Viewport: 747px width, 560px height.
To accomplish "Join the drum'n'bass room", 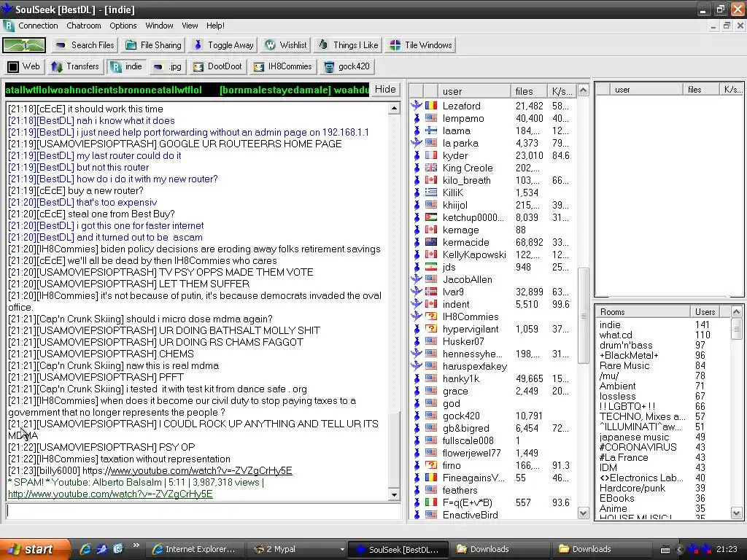I will coord(625,345).
